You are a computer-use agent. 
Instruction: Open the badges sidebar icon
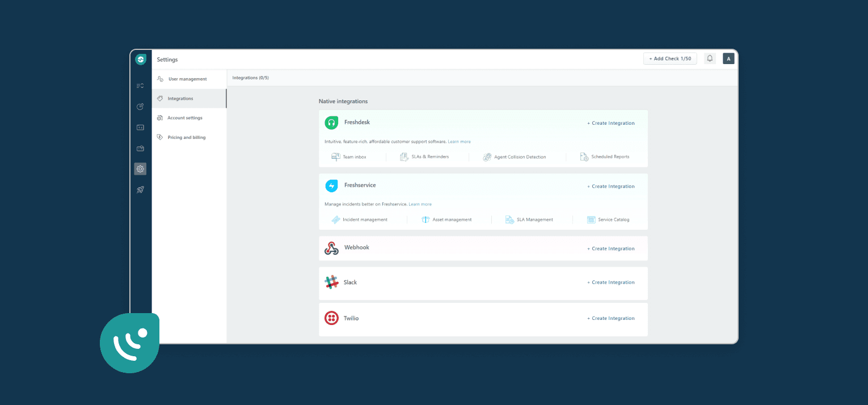(140, 149)
